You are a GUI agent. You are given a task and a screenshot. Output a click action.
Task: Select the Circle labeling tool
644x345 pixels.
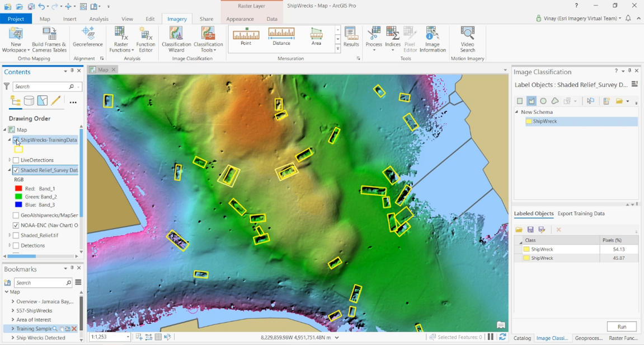(x=543, y=101)
